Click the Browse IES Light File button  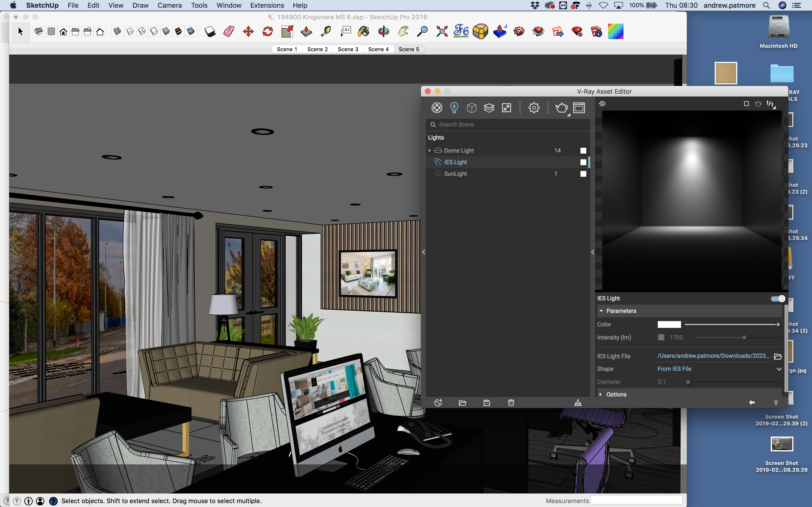779,356
